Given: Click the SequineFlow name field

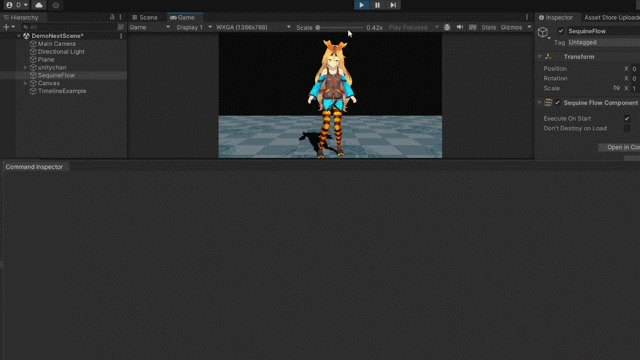Looking at the screenshot, I should tap(603, 31).
